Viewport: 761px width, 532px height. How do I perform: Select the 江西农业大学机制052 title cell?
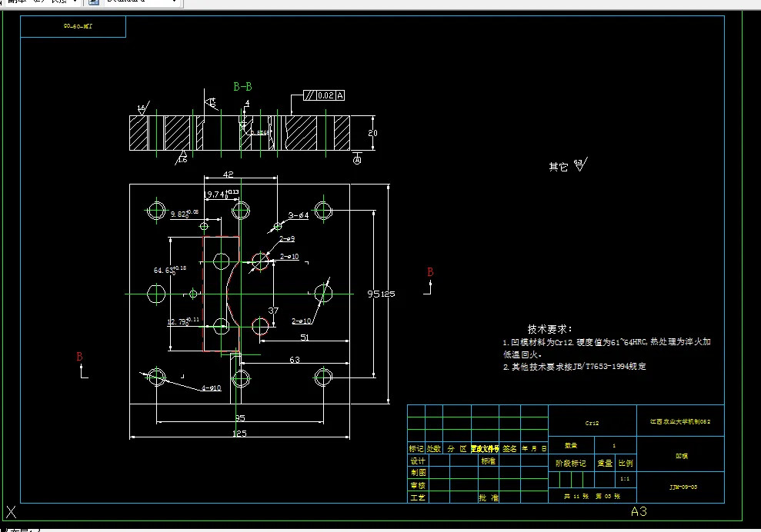click(680, 421)
